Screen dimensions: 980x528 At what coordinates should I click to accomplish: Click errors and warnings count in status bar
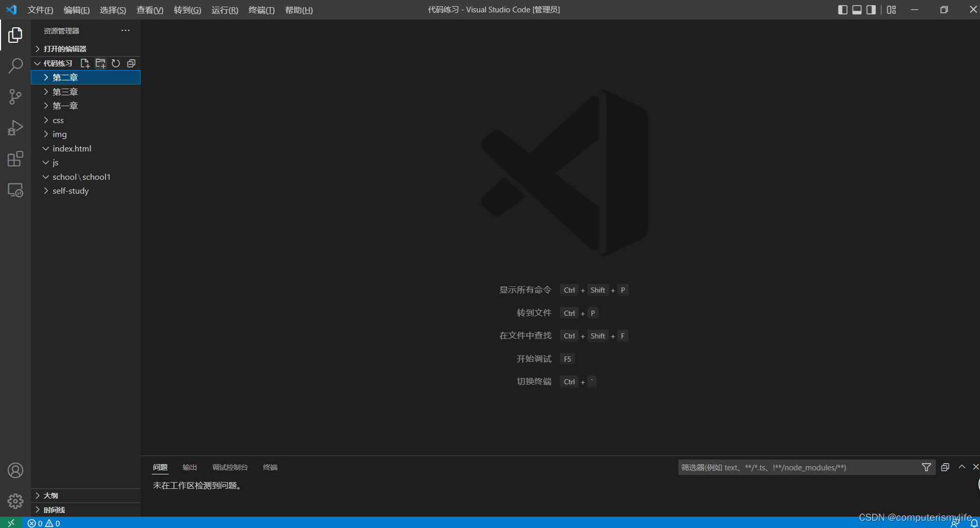click(44, 523)
